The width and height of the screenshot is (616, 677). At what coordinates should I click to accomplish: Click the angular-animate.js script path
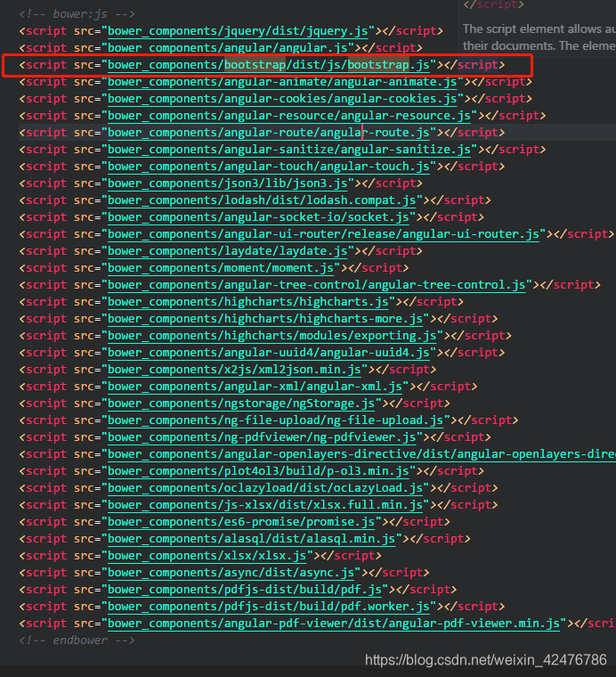282,82
